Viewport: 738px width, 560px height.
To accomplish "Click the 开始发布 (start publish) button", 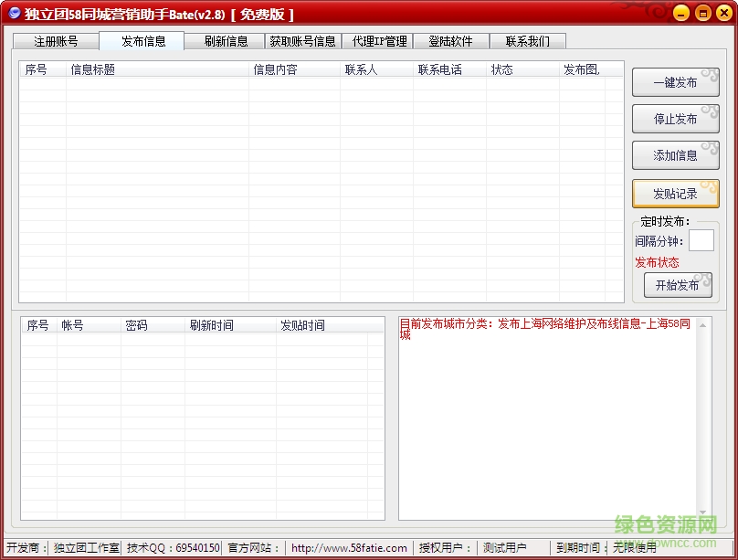I will 676,285.
